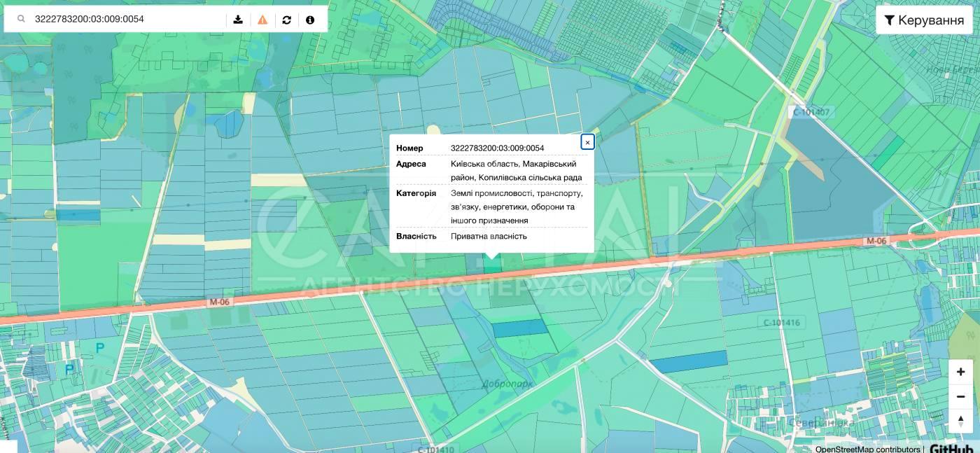Zoom in with the plus button
This screenshot has width=980, height=453.
coord(960,372)
